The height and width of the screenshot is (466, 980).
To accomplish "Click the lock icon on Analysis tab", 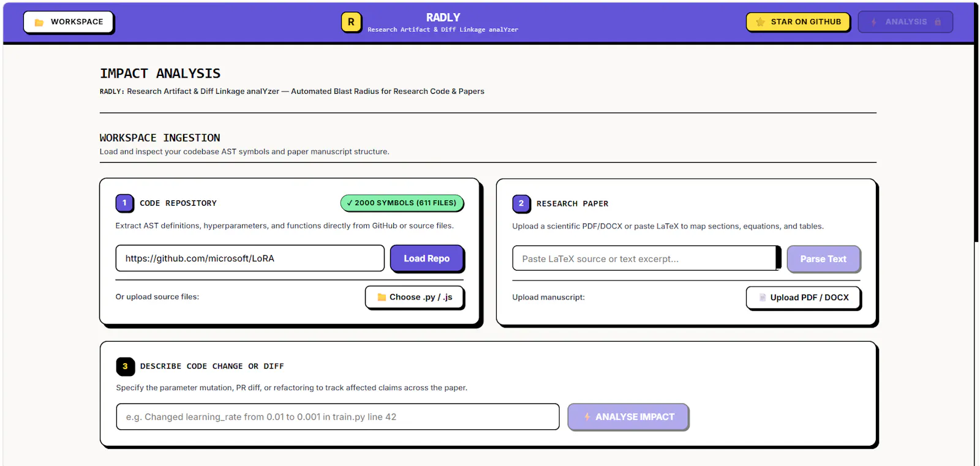I will (937, 22).
